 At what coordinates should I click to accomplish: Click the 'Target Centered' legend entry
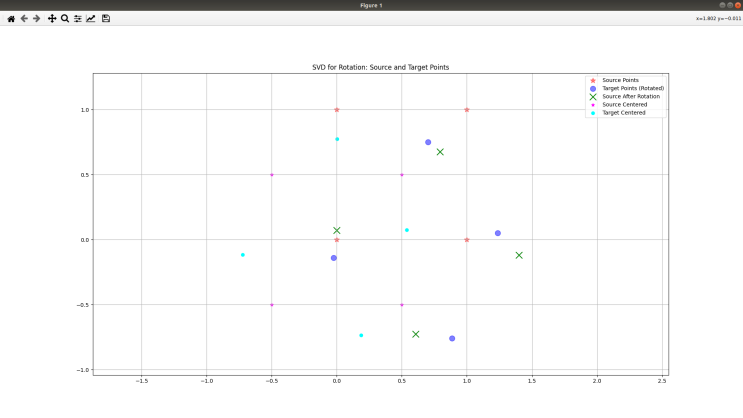624,113
